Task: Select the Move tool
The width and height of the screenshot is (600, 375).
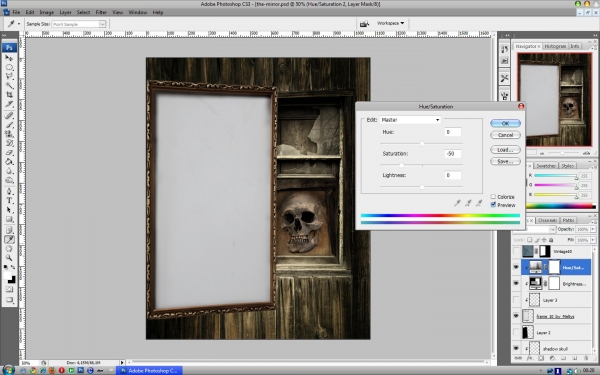Action: point(9,58)
